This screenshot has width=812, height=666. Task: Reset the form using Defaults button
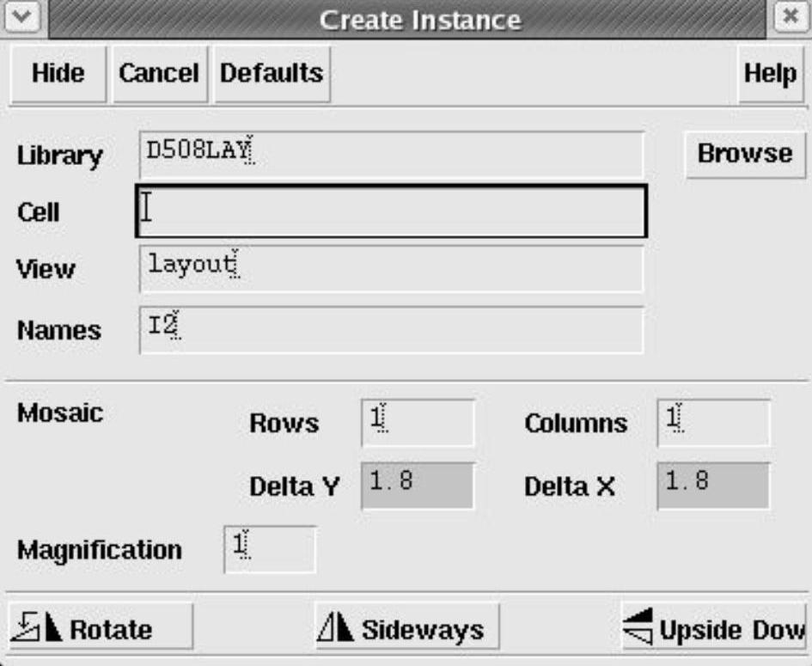tap(272, 74)
